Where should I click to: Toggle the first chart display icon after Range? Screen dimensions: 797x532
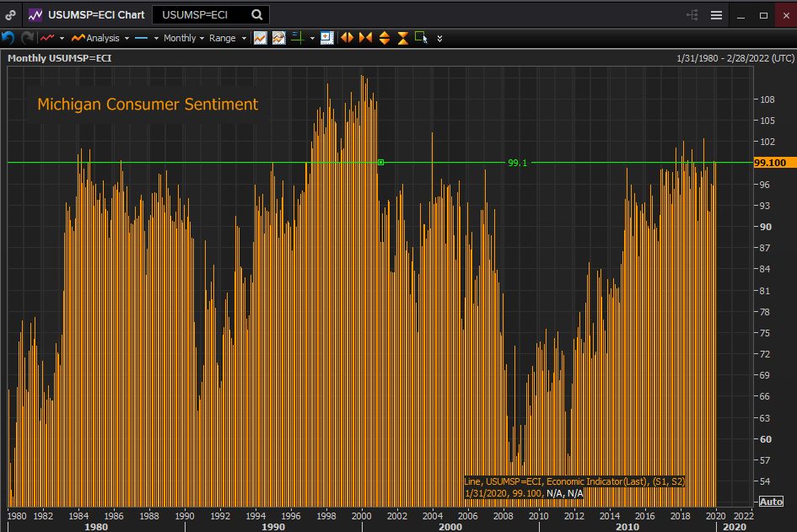click(260, 38)
